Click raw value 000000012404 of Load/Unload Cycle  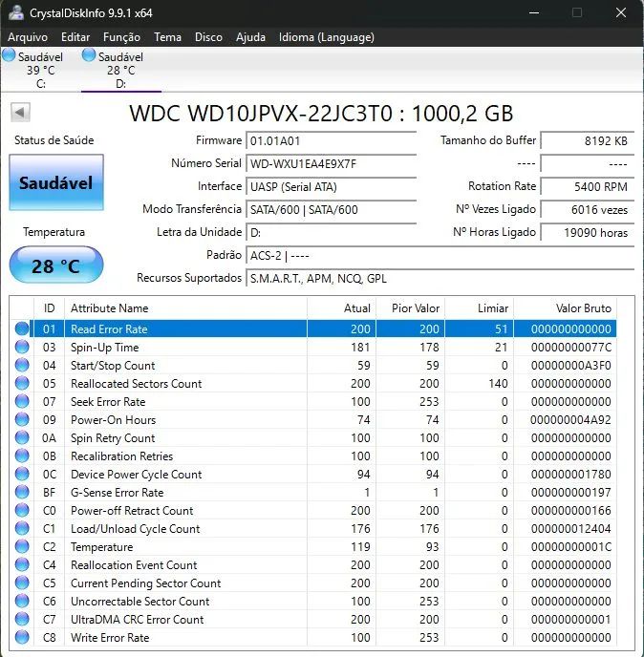pyautogui.click(x=570, y=529)
